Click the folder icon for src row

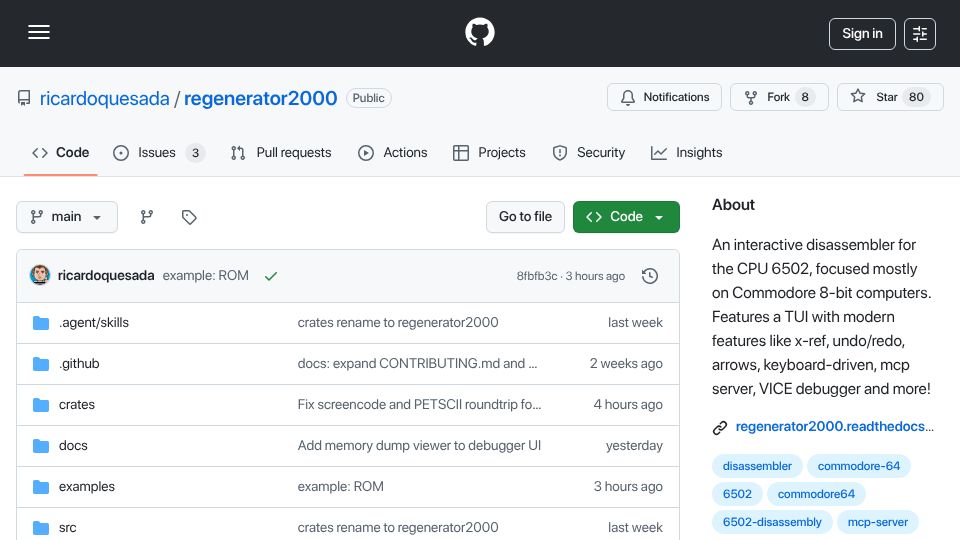(41, 528)
